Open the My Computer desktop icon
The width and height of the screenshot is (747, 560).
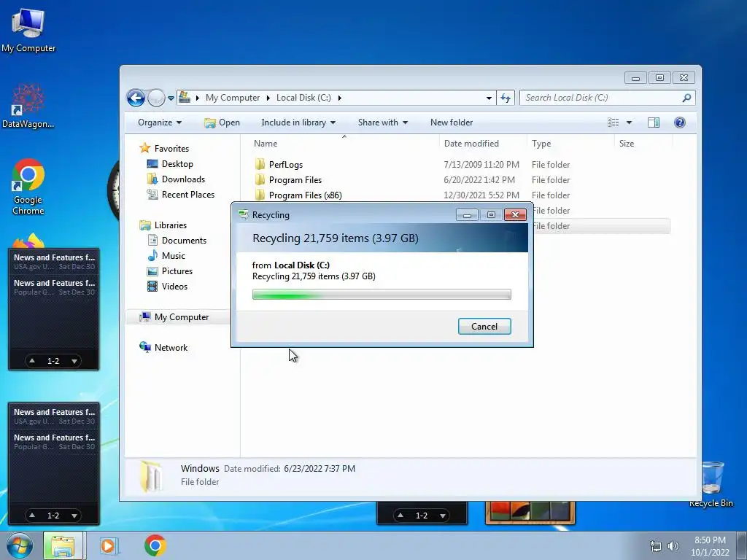pos(28,29)
